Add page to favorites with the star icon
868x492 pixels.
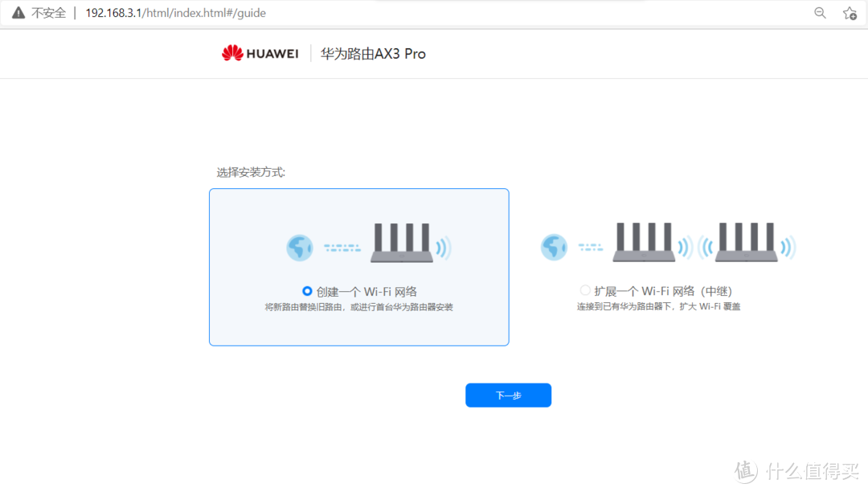pyautogui.click(x=850, y=13)
